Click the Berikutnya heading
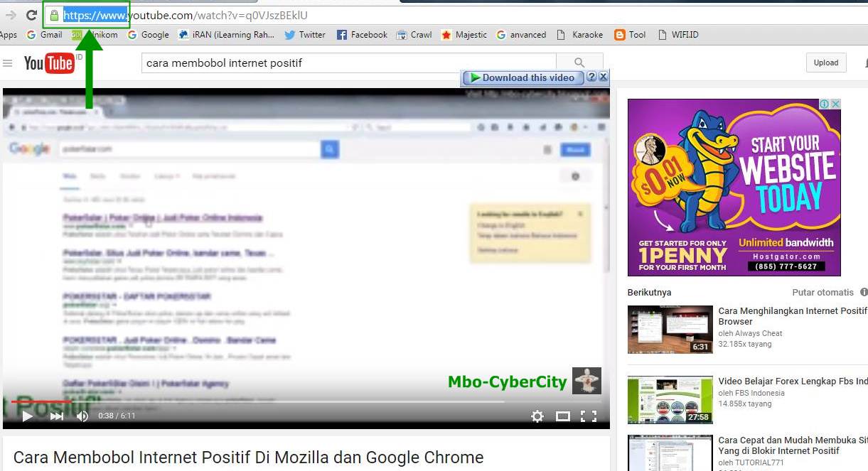Viewport: 868px width, 471px height. coord(649,292)
